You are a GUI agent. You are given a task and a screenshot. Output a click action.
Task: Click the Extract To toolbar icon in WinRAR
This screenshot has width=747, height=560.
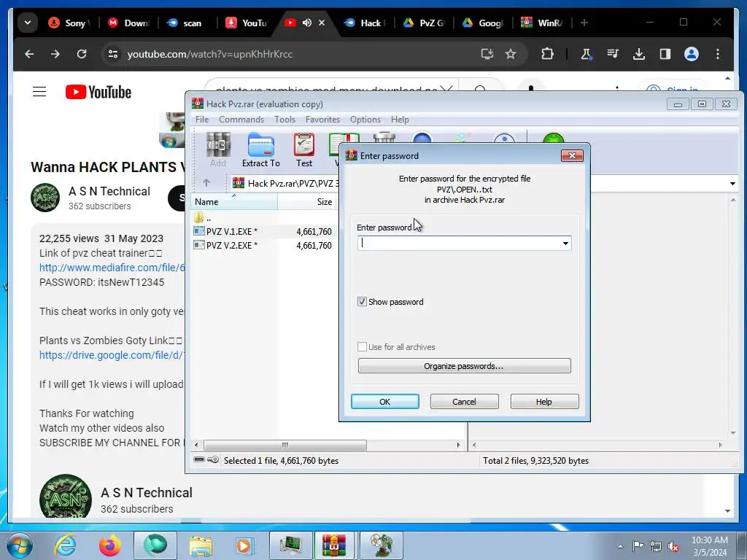tap(260, 150)
